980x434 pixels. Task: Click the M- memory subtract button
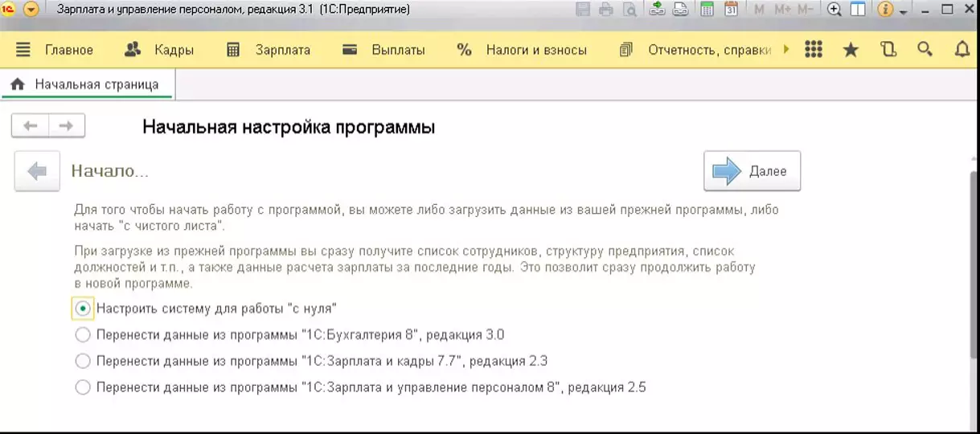click(x=807, y=10)
